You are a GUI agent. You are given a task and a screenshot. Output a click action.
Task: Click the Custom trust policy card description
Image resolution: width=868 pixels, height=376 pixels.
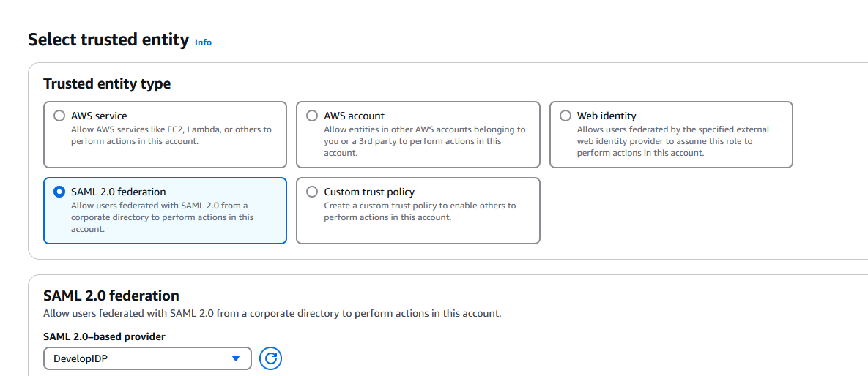(420, 211)
